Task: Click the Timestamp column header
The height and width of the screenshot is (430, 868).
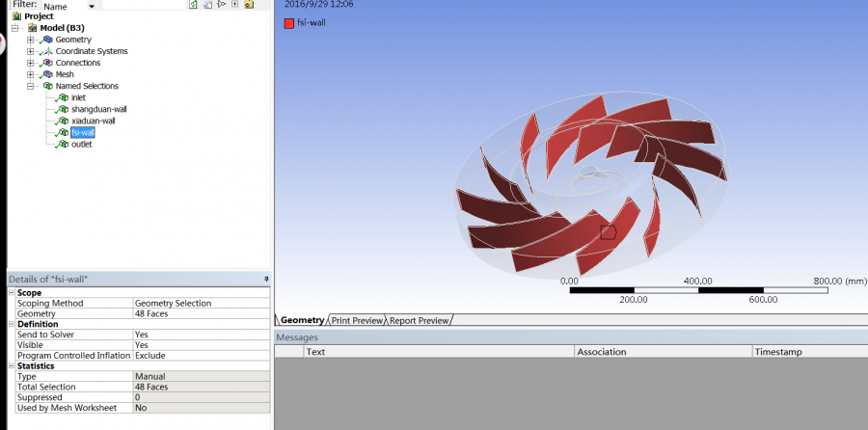Action: (x=810, y=352)
